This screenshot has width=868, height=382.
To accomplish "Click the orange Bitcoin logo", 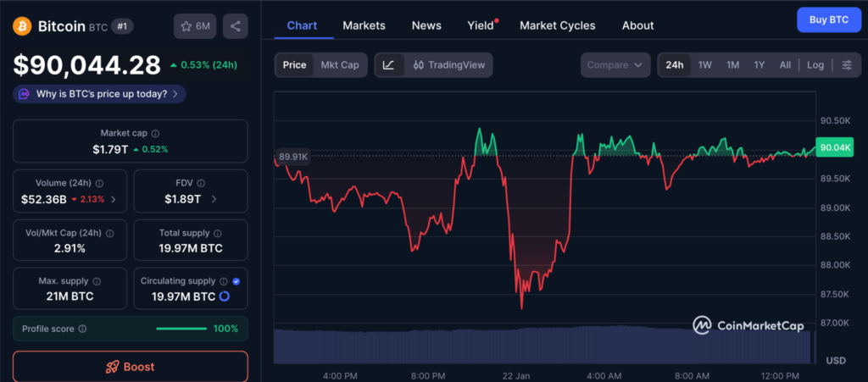I will 22,26.
